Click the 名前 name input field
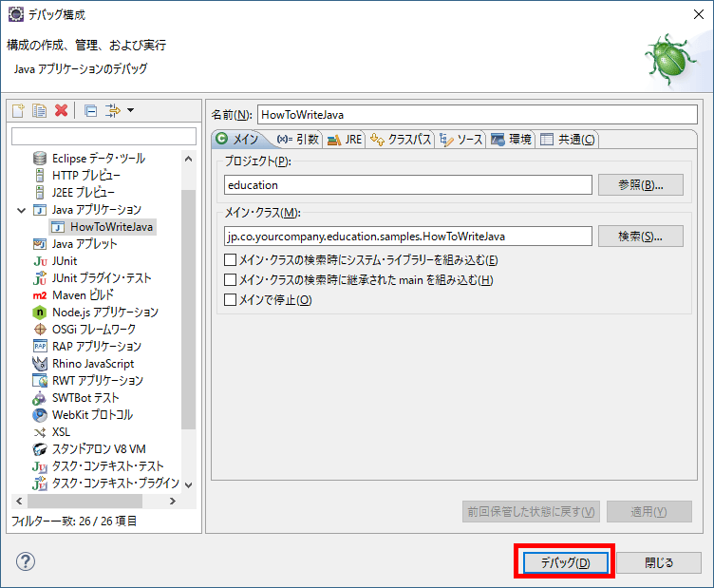The width and height of the screenshot is (714, 588). (478, 114)
